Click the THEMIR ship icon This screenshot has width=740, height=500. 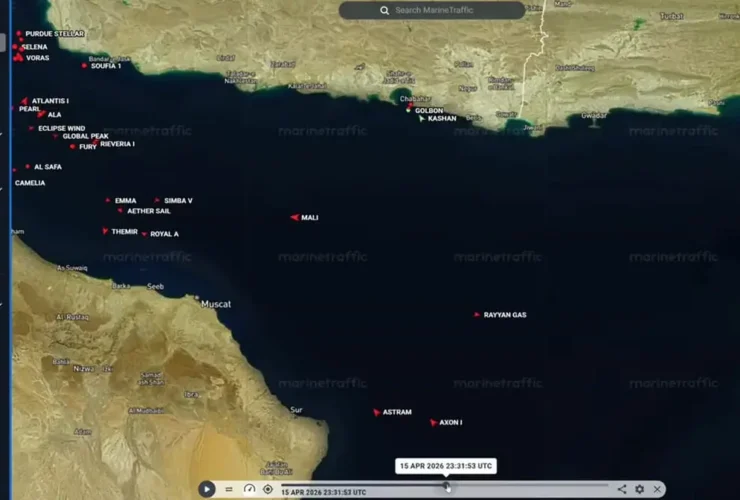pyautogui.click(x=105, y=231)
